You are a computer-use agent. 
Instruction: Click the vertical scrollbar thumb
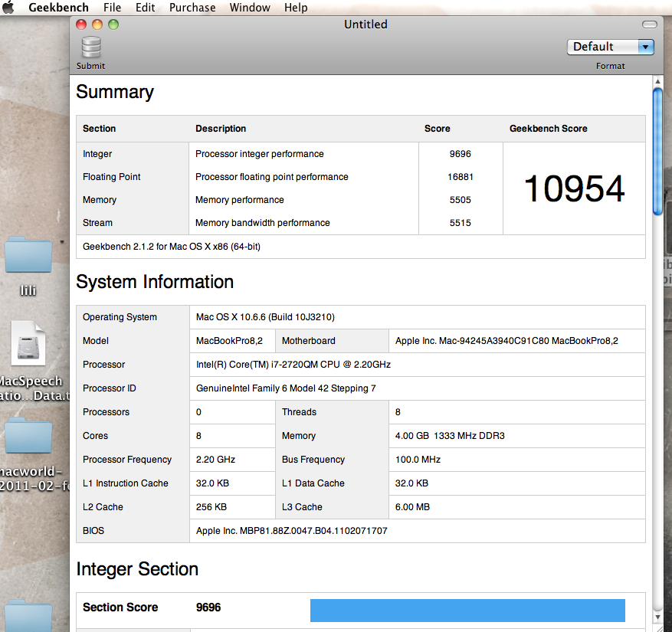[657, 151]
